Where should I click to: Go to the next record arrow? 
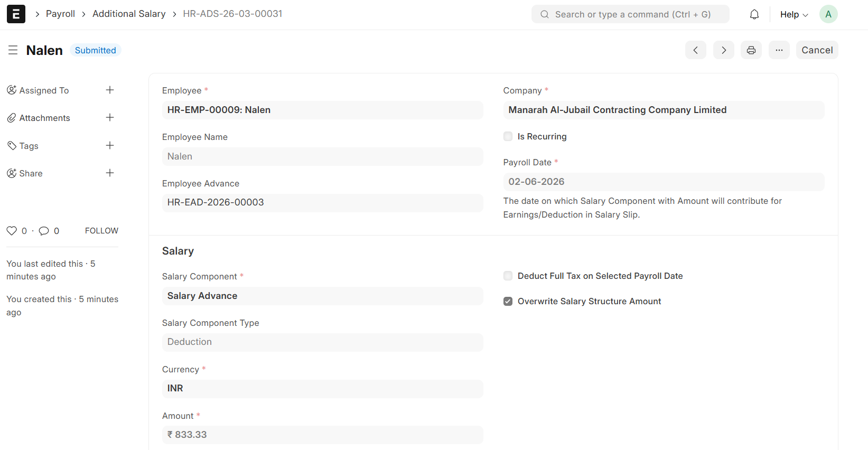(x=723, y=50)
